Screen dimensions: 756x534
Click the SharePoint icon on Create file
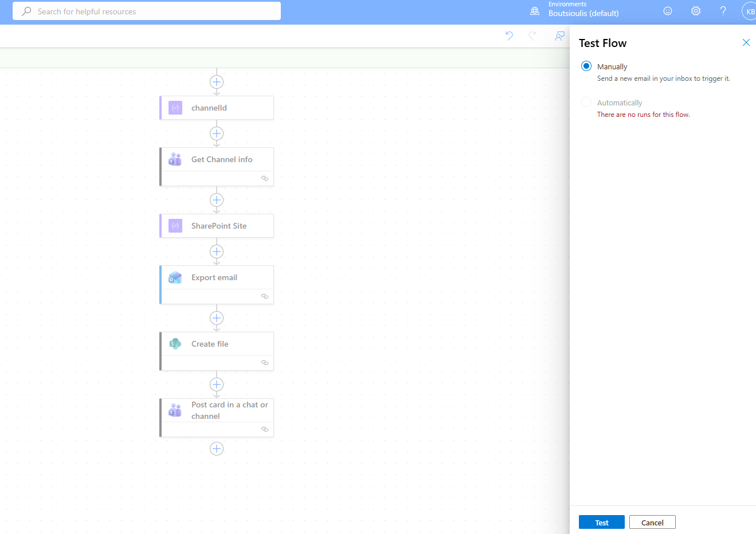(x=175, y=344)
